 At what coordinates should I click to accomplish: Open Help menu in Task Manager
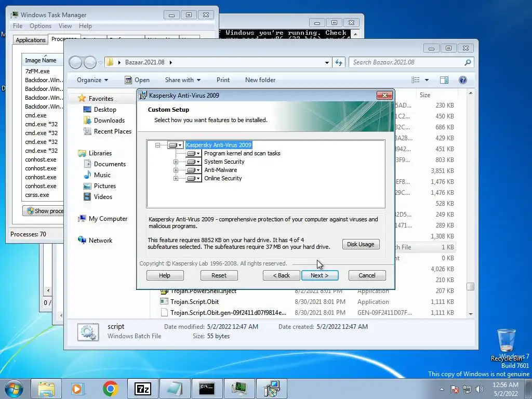tap(85, 26)
